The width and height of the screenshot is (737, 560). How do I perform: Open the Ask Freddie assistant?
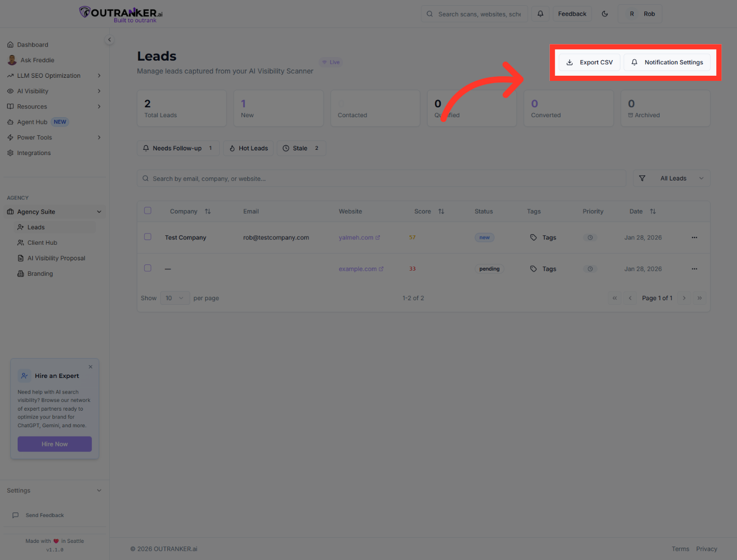click(x=37, y=60)
